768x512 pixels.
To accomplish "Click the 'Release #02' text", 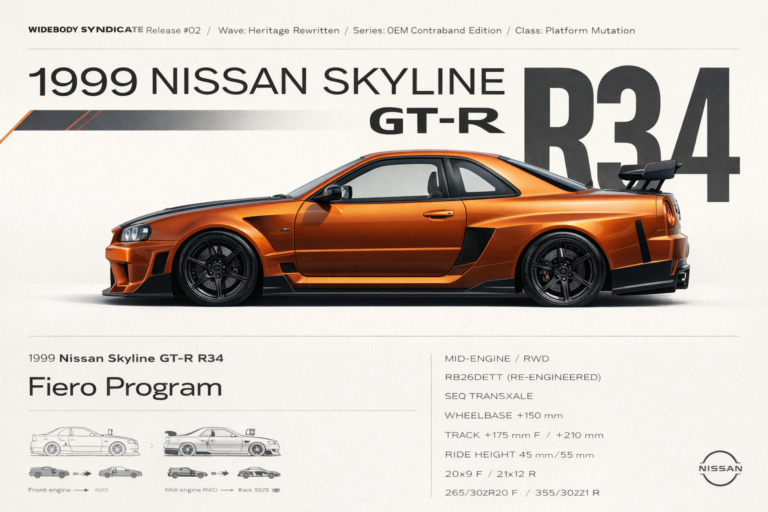I will (x=173, y=30).
